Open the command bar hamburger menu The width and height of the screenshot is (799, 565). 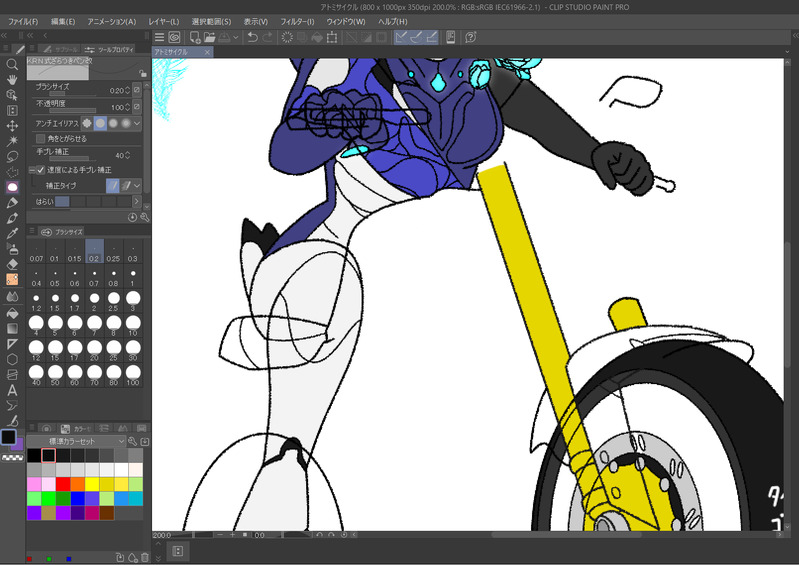[159, 37]
